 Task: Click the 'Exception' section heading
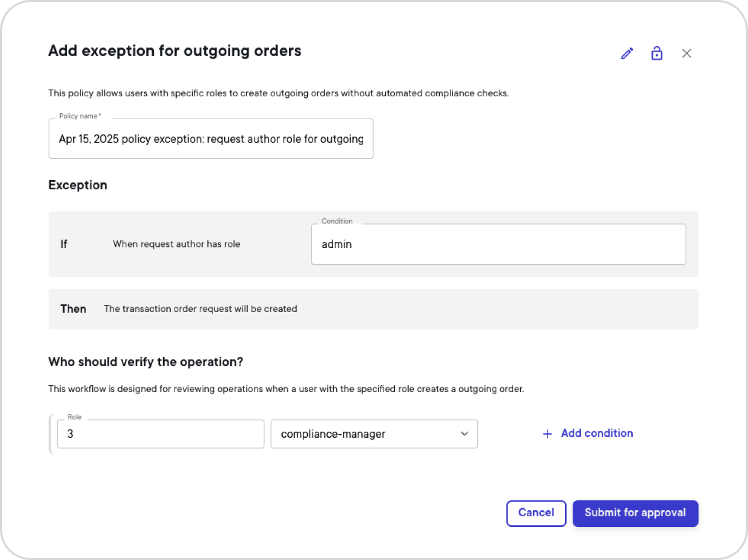[x=78, y=185]
